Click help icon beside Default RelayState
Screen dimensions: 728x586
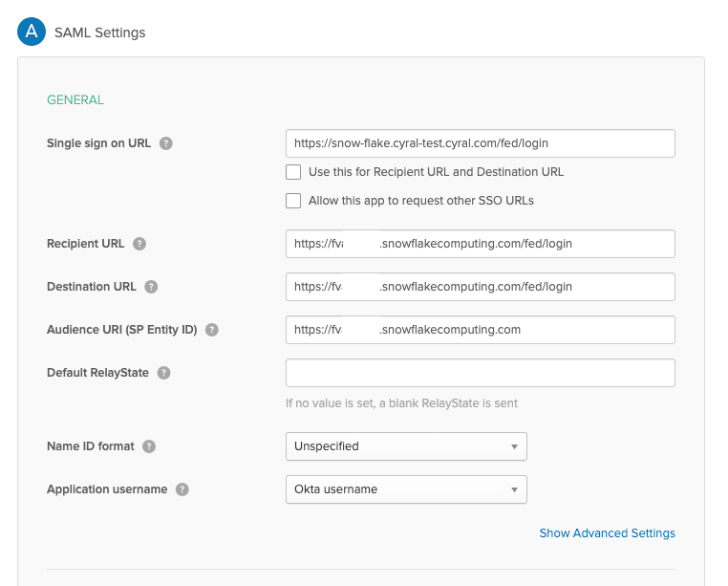coord(163,373)
